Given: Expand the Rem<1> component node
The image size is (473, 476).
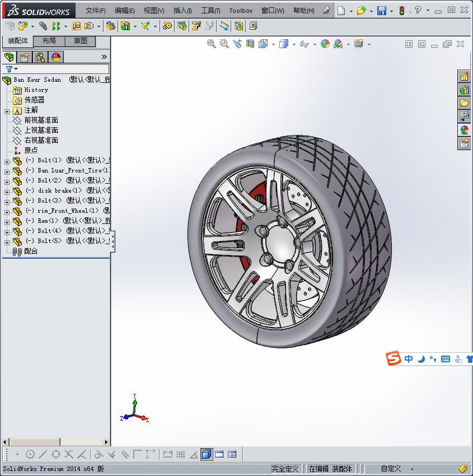Looking at the screenshot, I should pyautogui.click(x=7, y=222).
